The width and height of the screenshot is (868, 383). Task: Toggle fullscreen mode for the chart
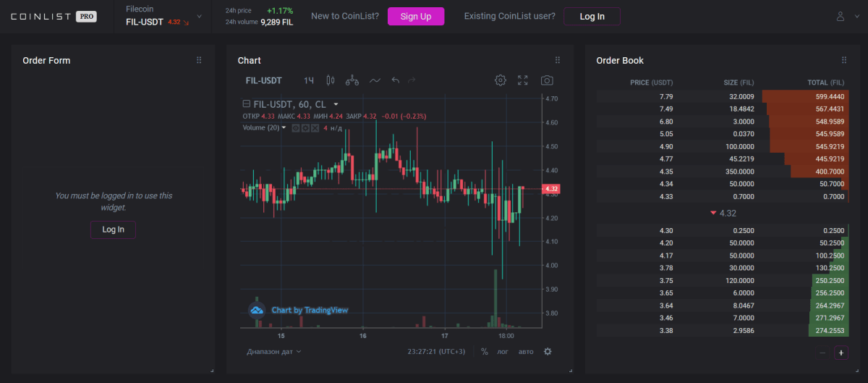click(x=523, y=80)
